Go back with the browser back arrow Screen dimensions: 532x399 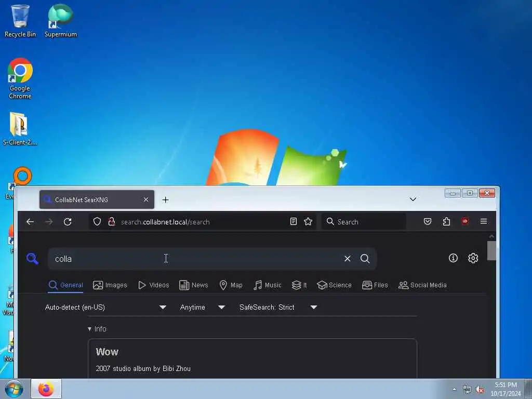tap(30, 222)
